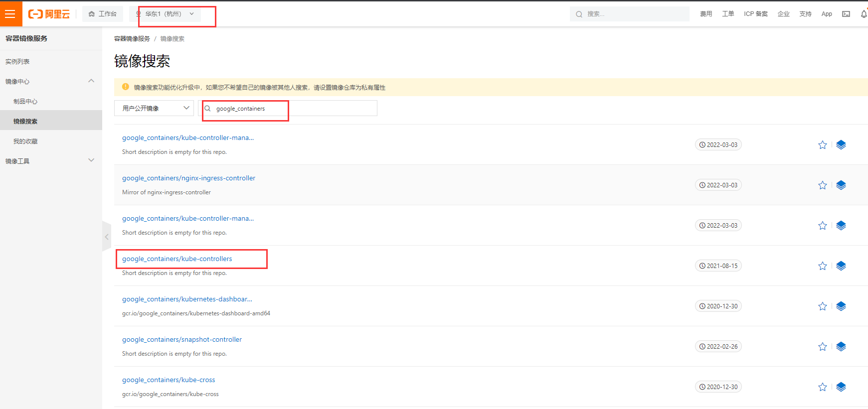
Task: View layers icon for kube-controllers
Action: point(841,266)
